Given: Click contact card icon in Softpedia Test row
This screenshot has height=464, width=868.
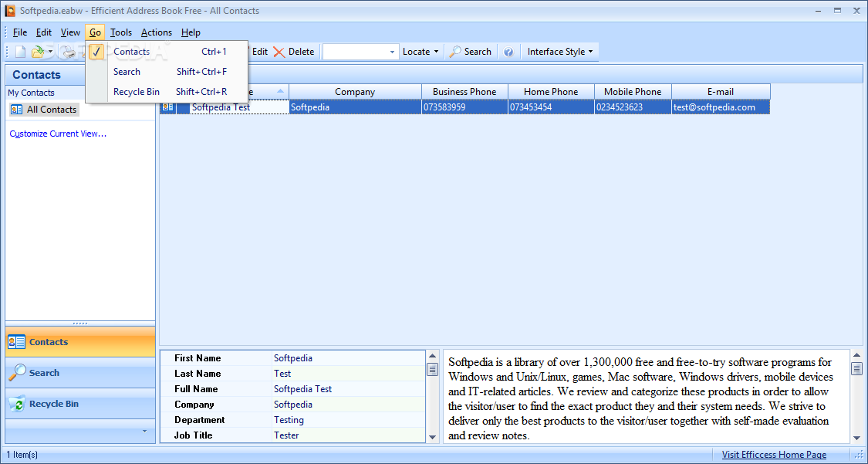Looking at the screenshot, I should click(167, 107).
